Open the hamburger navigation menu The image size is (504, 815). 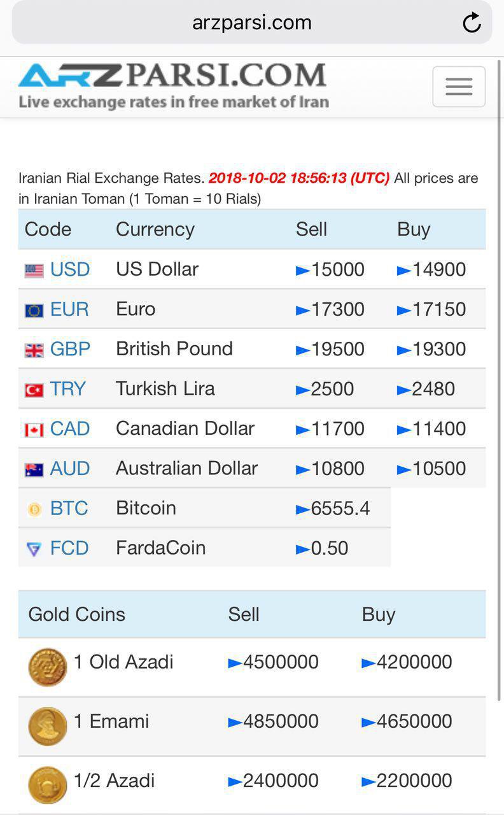click(459, 87)
